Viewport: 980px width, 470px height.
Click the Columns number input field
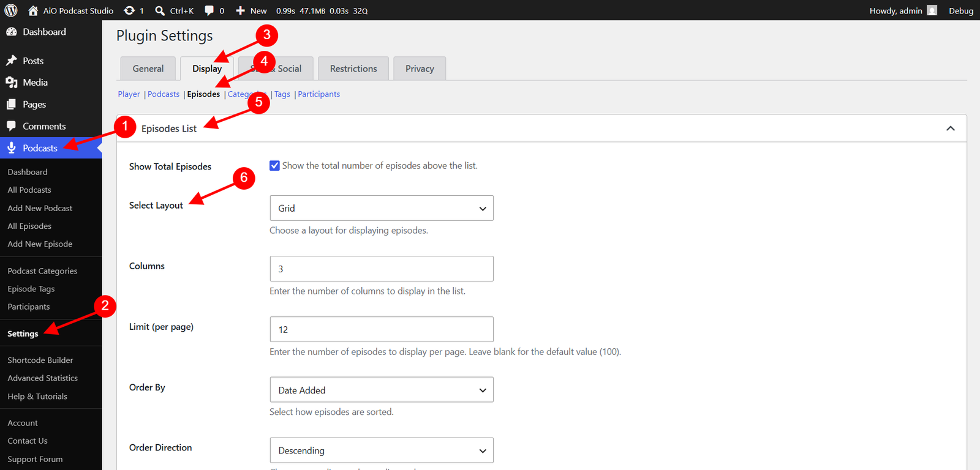pyautogui.click(x=382, y=269)
